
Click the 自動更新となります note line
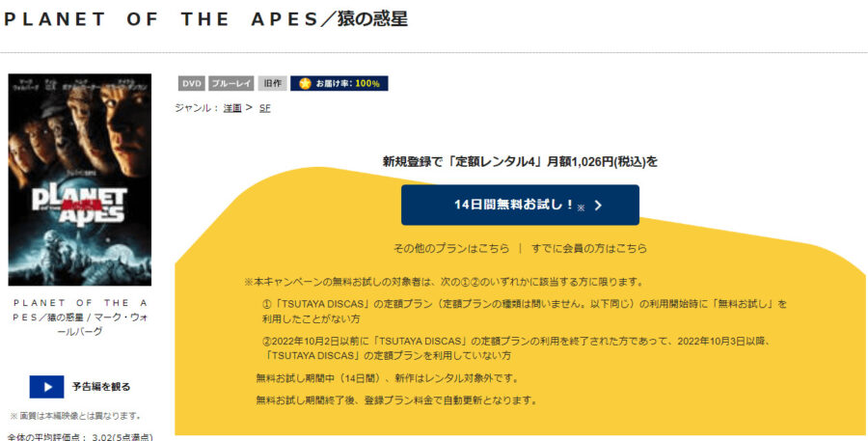(x=396, y=400)
